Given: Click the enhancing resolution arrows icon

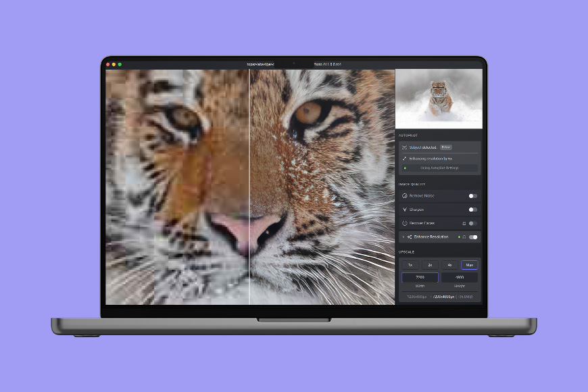Looking at the screenshot, I should (404, 158).
